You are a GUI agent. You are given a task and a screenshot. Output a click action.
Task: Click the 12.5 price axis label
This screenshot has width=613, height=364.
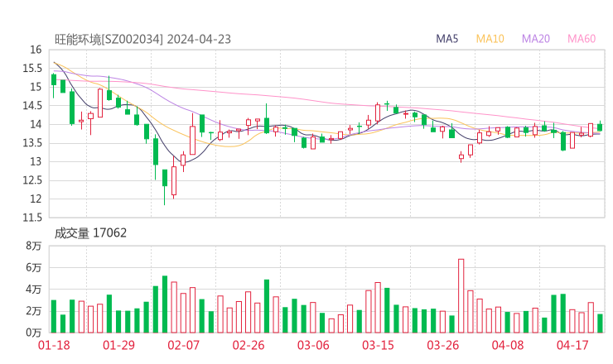coord(32,180)
